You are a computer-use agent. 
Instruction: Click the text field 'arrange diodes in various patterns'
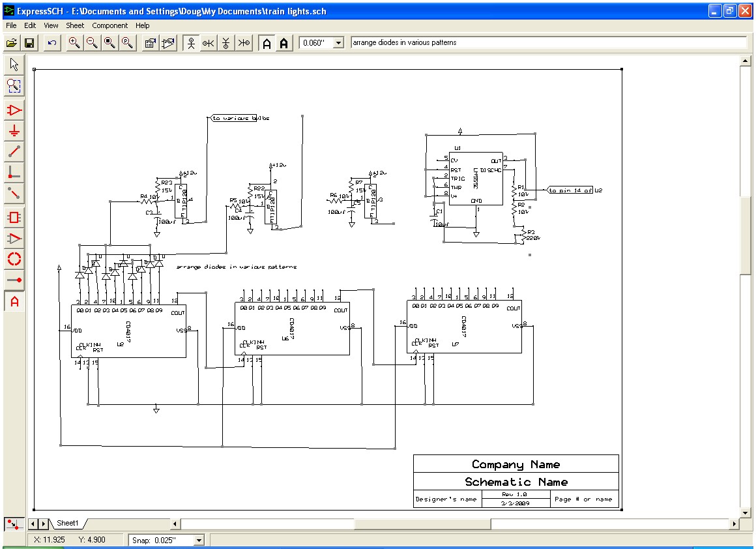(x=549, y=42)
